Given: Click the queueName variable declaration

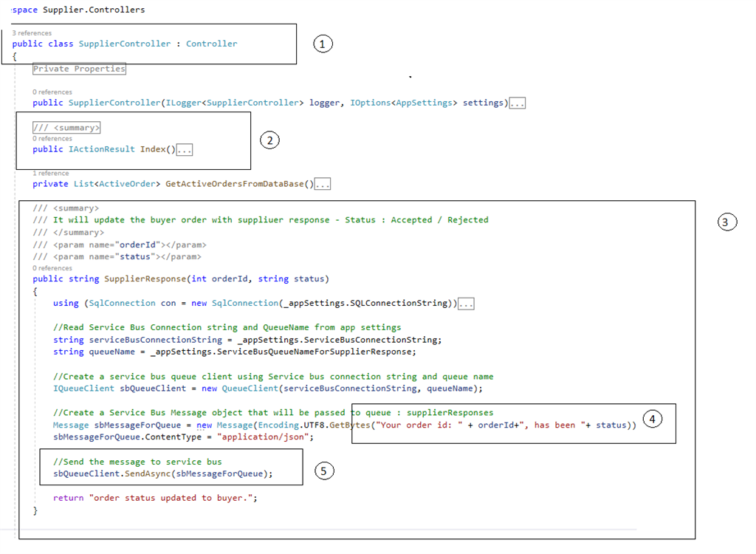Looking at the screenshot, I should (112, 352).
